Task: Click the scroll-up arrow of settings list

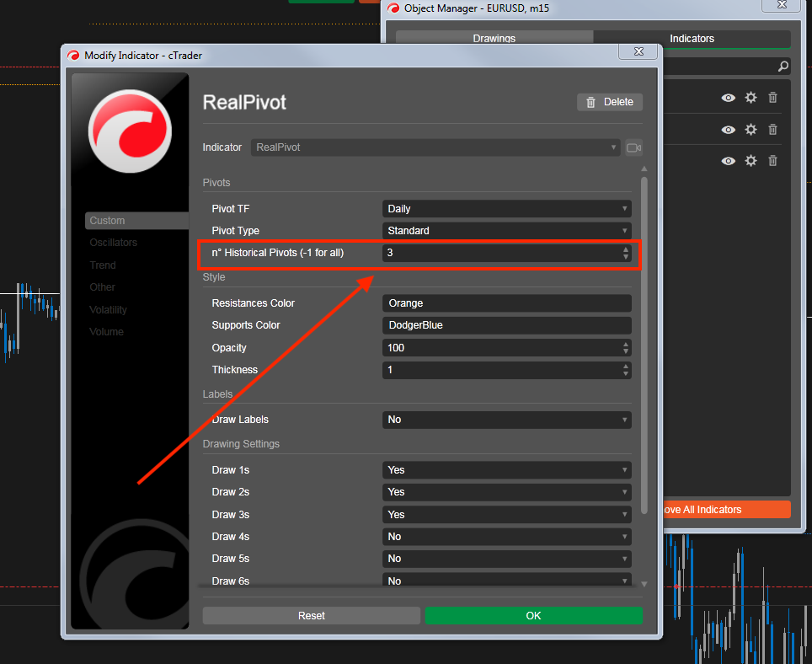Action: [x=644, y=169]
